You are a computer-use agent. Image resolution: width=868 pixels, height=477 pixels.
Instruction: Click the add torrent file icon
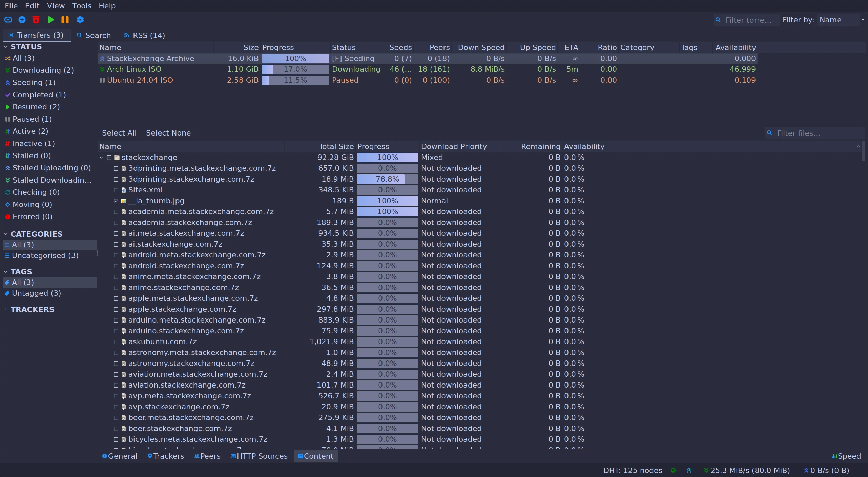click(22, 20)
